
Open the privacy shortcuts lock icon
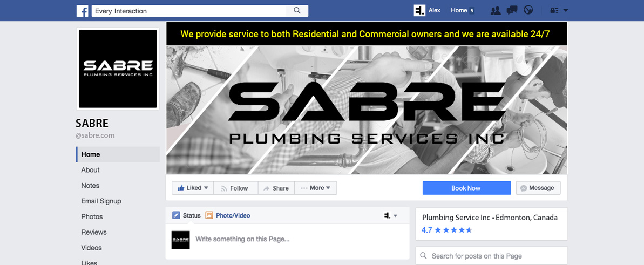pos(554,11)
